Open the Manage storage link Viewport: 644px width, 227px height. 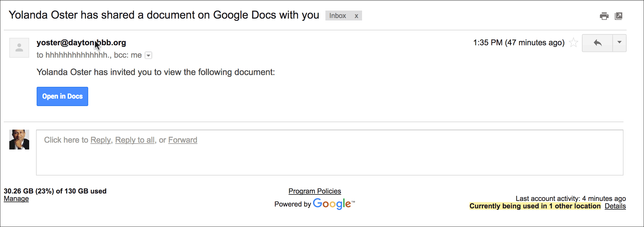click(16, 199)
